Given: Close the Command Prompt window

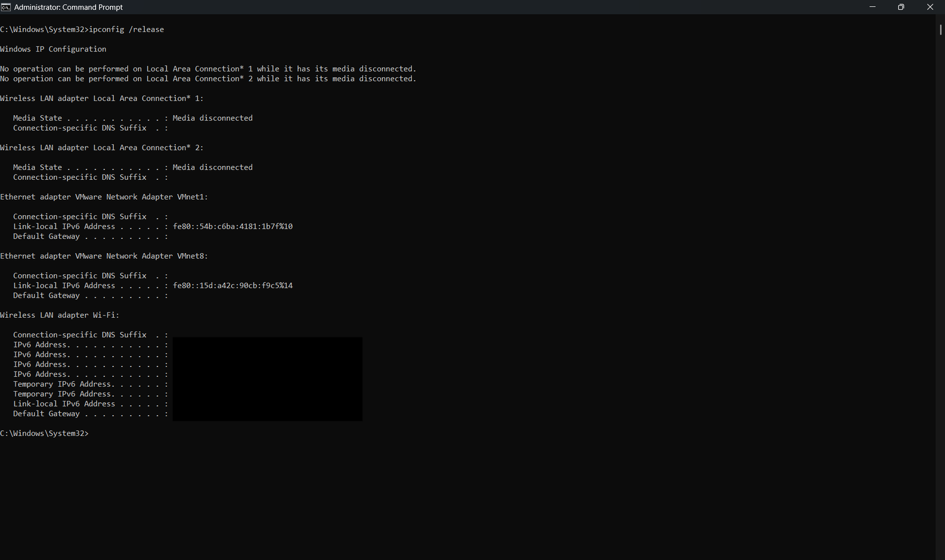Looking at the screenshot, I should coord(930,7).
